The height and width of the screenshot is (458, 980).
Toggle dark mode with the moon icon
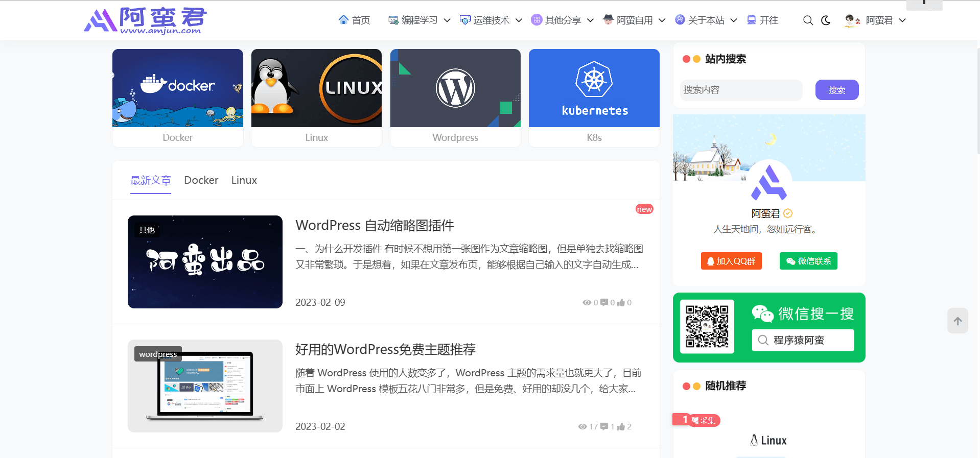(826, 20)
